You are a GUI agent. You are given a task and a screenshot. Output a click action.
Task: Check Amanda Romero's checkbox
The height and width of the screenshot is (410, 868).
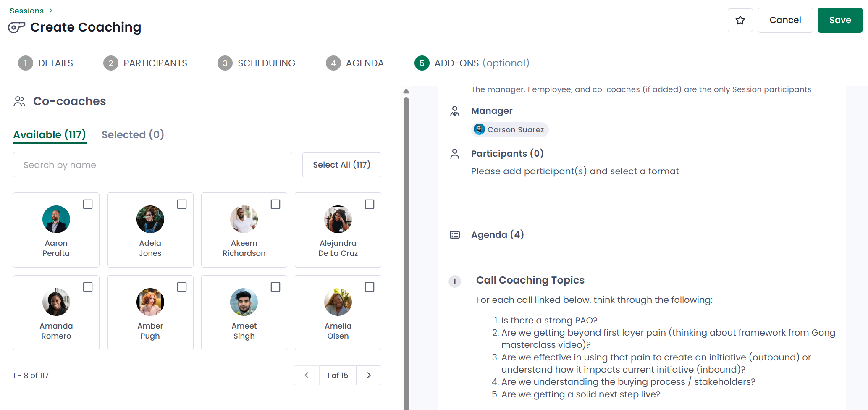click(88, 287)
